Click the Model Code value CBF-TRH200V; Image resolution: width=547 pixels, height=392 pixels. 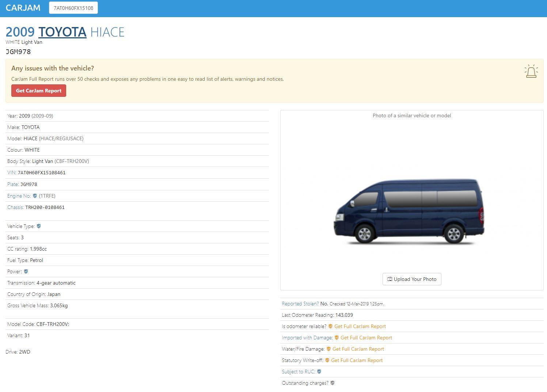tap(53, 324)
